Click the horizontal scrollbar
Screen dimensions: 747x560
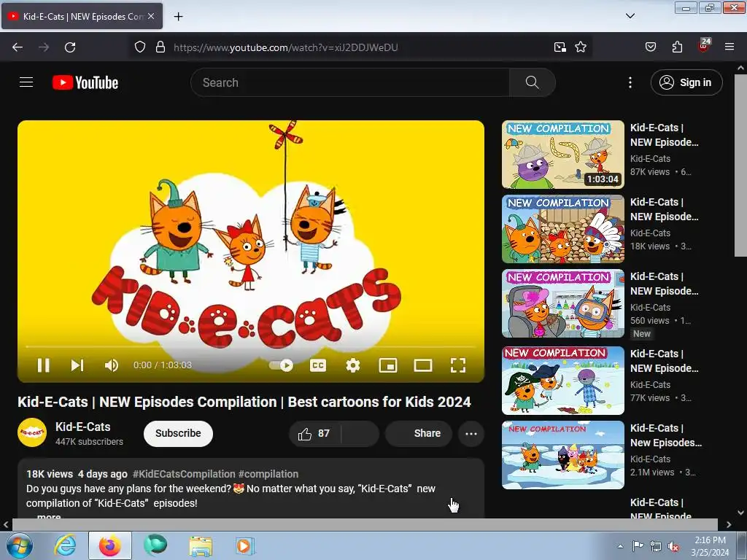coord(365,525)
